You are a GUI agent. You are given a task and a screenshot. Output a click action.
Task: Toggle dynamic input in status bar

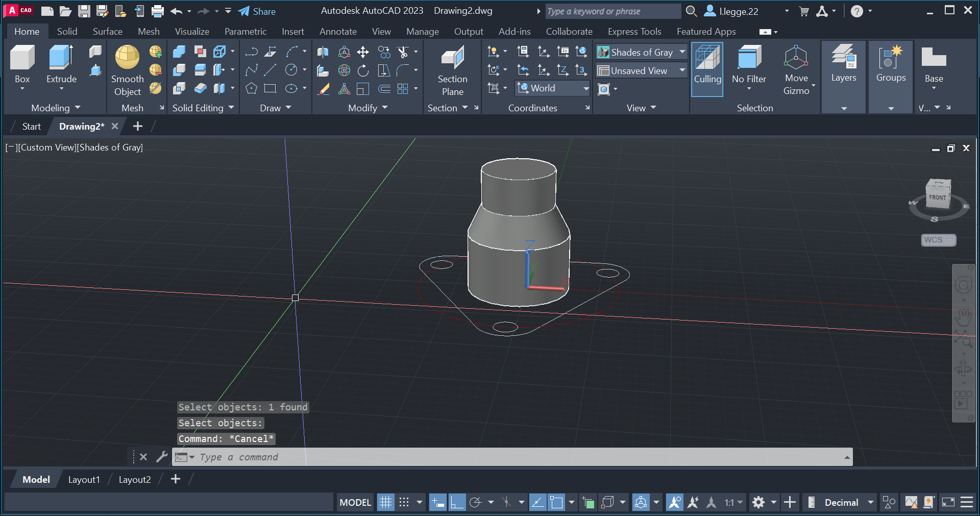point(437,502)
